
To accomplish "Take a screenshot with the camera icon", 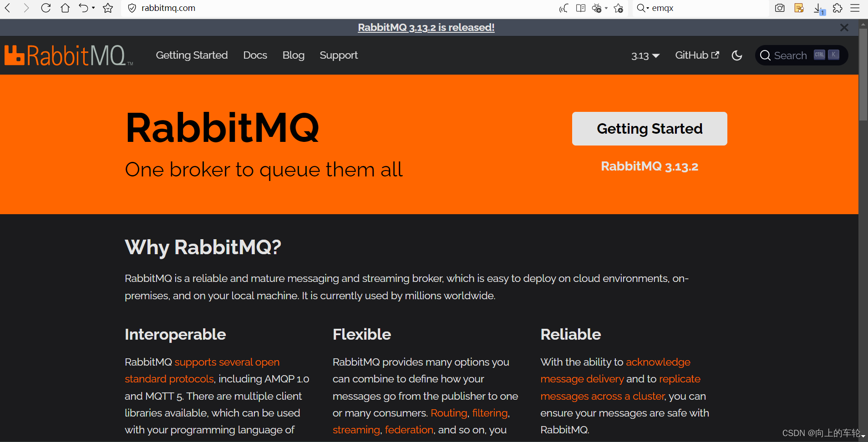I will 780,8.
